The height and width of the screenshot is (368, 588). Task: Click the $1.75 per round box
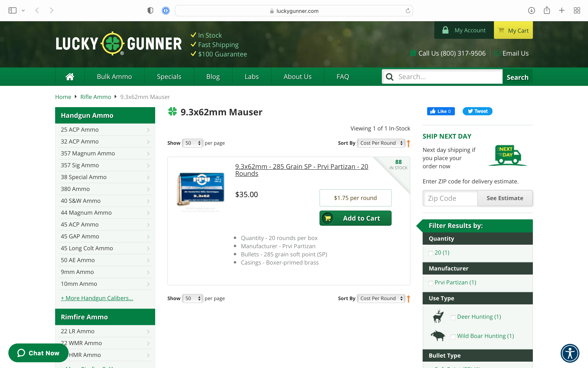pos(355,198)
